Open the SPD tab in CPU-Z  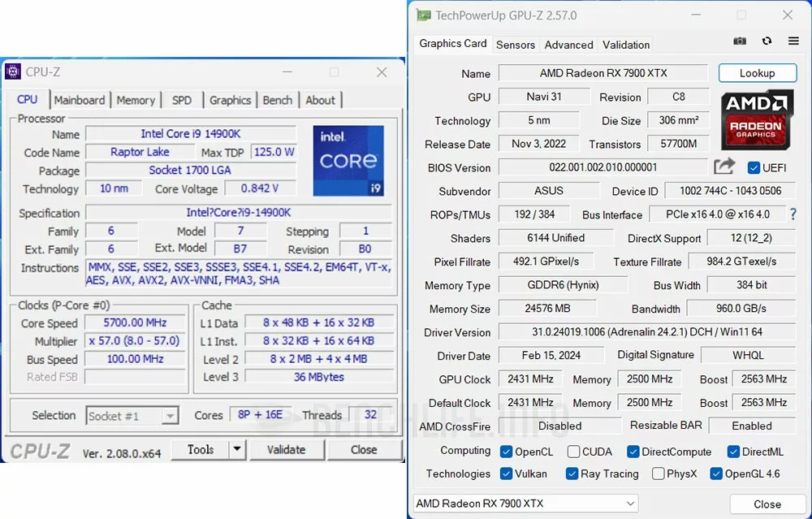[182, 100]
